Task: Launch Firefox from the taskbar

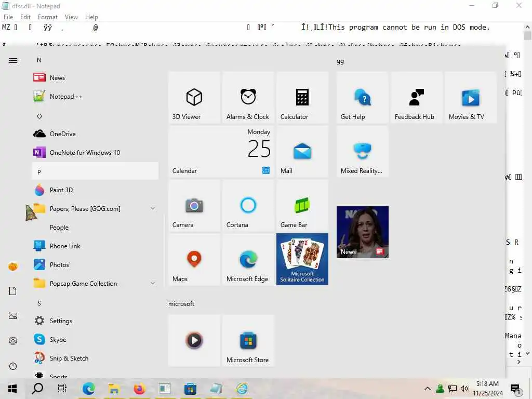Action: coord(139,389)
